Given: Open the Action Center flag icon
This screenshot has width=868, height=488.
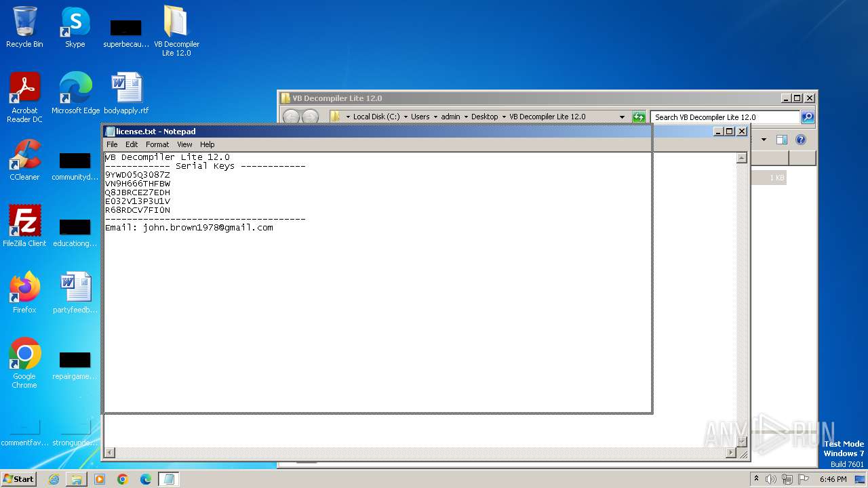Looking at the screenshot, I should (804, 479).
